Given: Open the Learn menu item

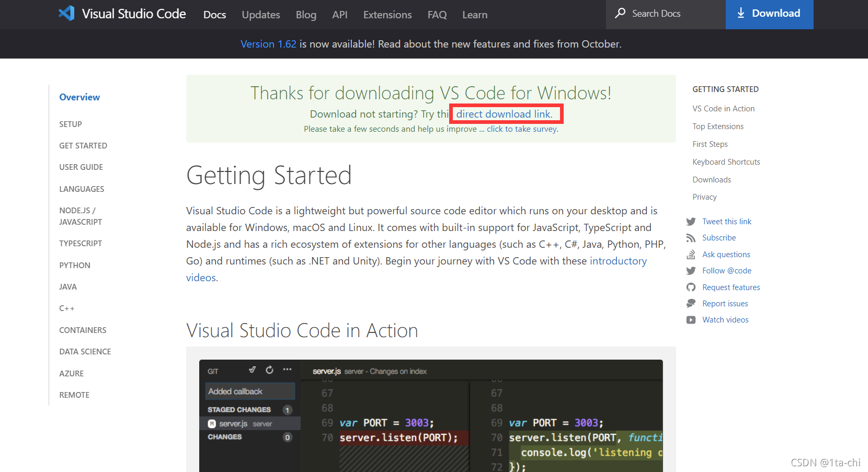Looking at the screenshot, I should pos(475,15).
